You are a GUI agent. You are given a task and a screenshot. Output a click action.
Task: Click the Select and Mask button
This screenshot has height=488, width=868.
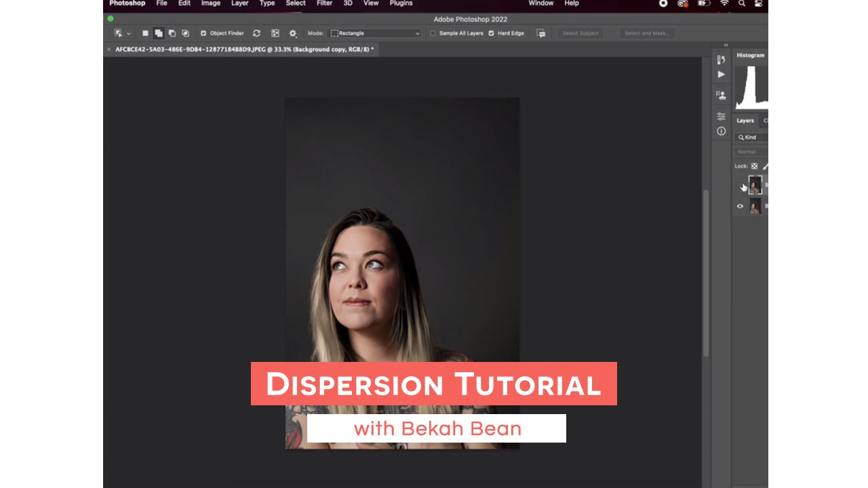pyautogui.click(x=646, y=33)
